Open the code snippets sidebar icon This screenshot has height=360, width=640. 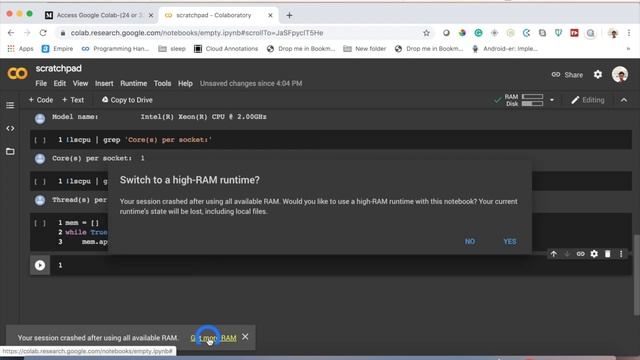coord(10,128)
